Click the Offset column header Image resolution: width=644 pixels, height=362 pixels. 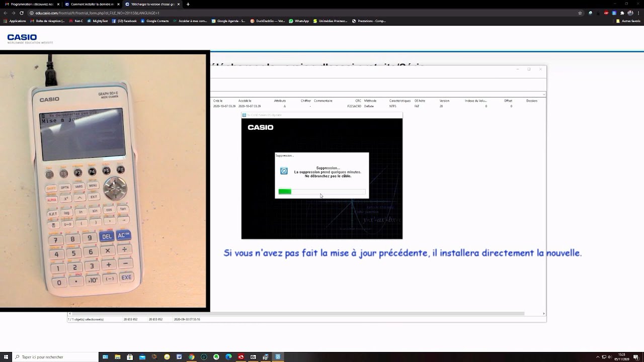click(x=508, y=101)
